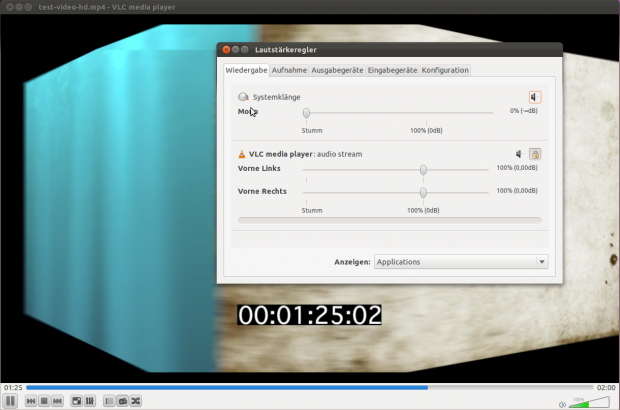Maximize the Lautstärkeregler window
This screenshot has width=620, height=410.
[x=245, y=49]
